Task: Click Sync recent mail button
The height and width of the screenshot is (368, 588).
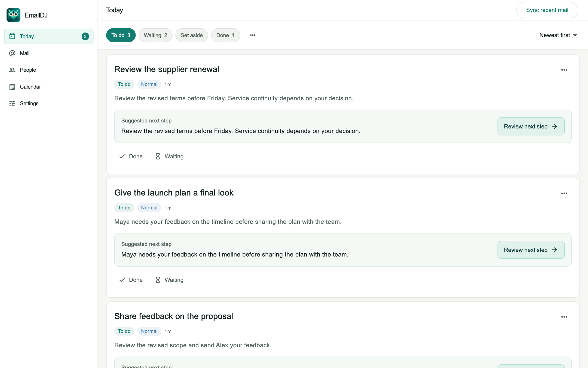Action: (x=547, y=10)
